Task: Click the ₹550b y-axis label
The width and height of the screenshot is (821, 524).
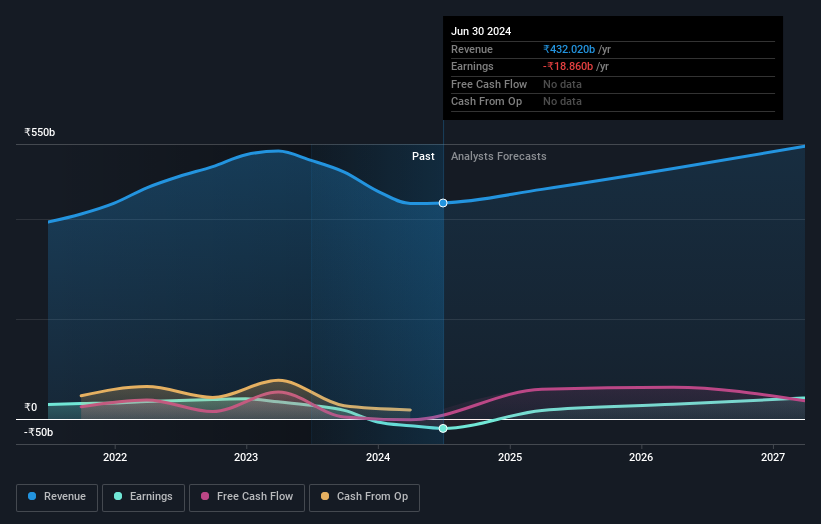Action: click(39, 132)
